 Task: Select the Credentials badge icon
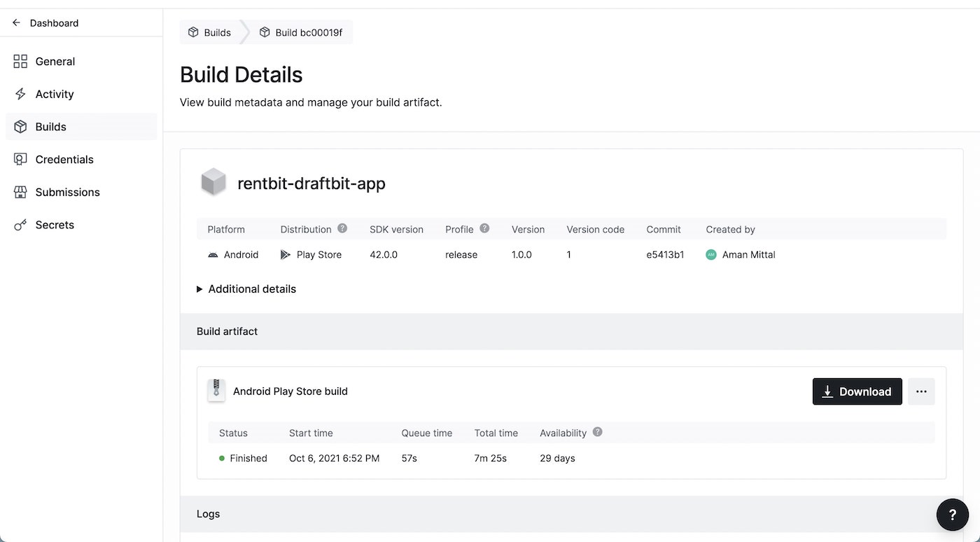(20, 160)
